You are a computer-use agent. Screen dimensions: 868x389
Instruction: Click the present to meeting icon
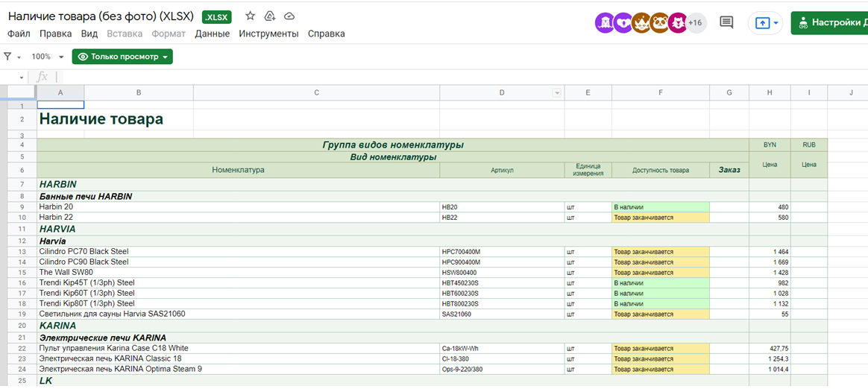coord(762,23)
